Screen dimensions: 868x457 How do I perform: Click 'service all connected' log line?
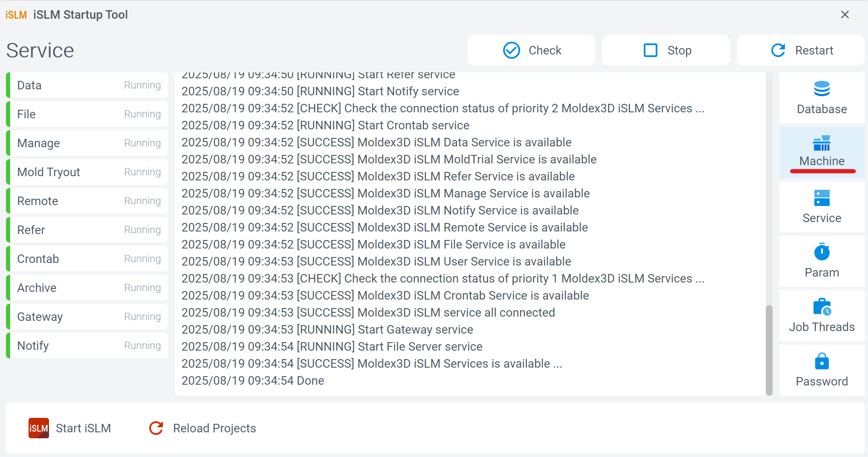(368, 312)
